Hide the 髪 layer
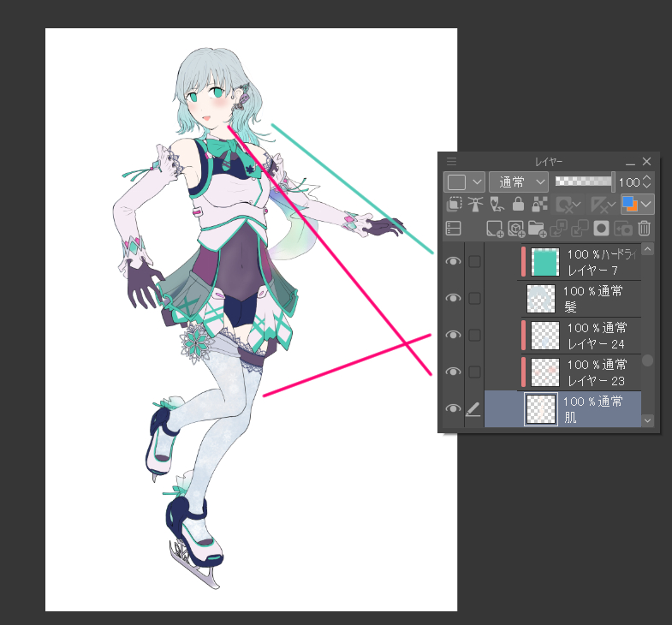 453,298
